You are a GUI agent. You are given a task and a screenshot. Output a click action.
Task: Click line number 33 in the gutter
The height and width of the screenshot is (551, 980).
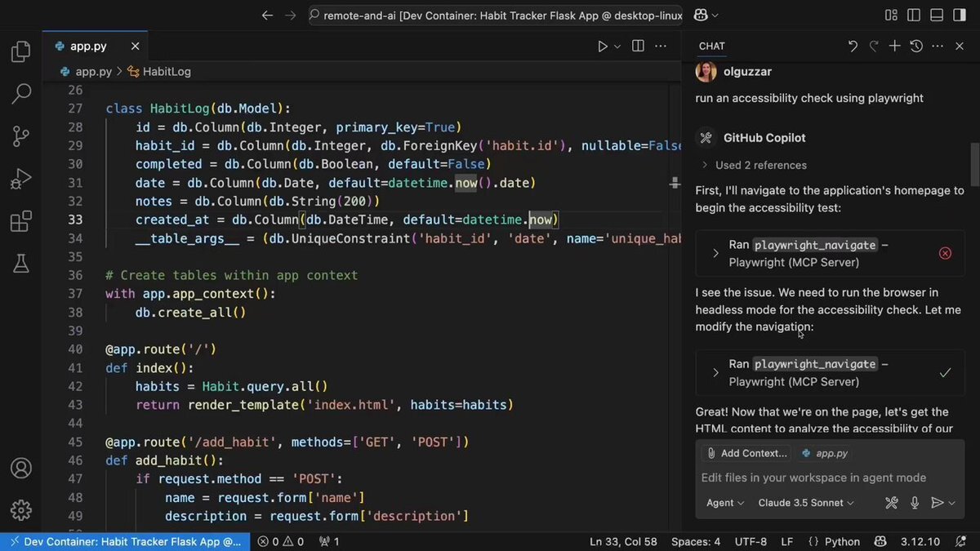[x=75, y=220]
